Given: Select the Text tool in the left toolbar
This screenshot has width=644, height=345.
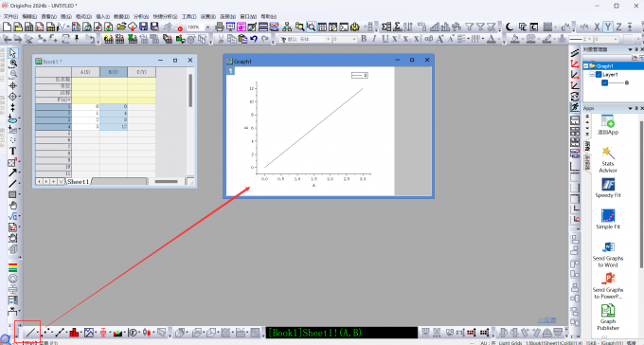Looking at the screenshot, I should tap(12, 151).
